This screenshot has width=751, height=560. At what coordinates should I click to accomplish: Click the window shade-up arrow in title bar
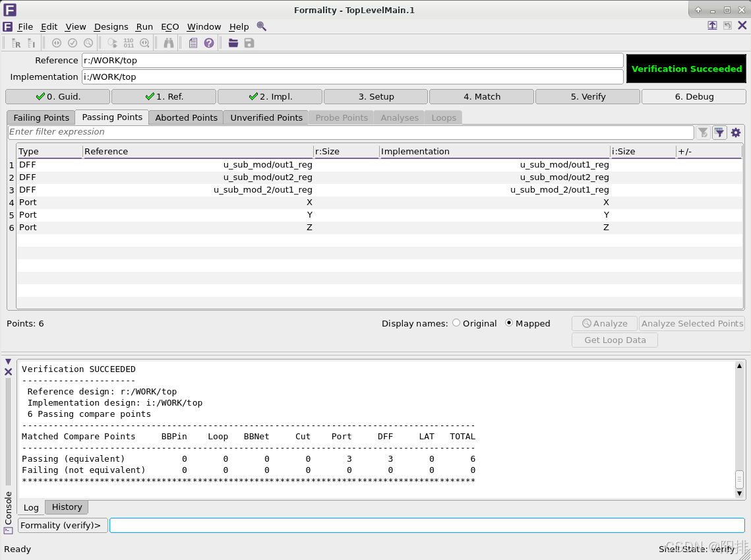[698, 10]
